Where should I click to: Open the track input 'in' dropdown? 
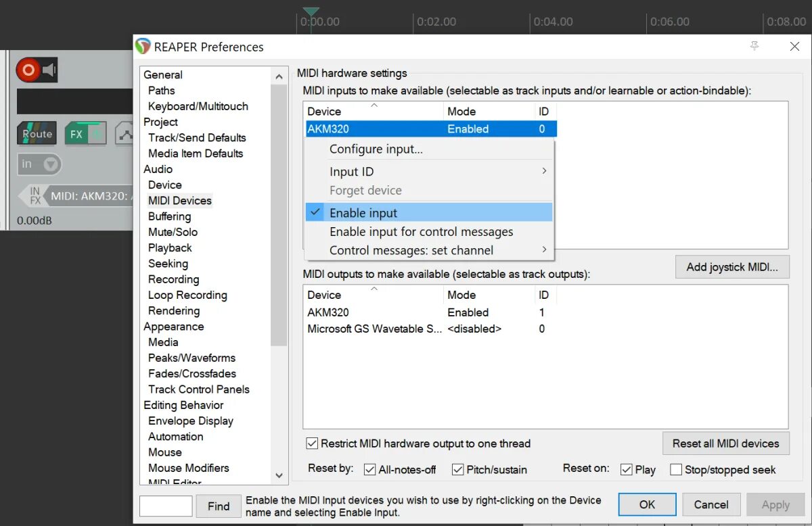[39, 164]
